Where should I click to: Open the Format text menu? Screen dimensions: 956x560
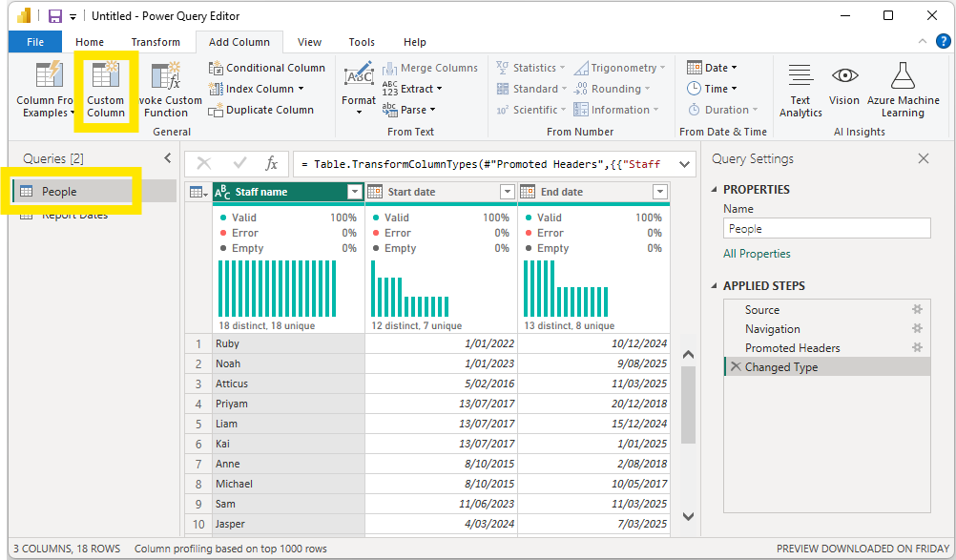(359, 89)
